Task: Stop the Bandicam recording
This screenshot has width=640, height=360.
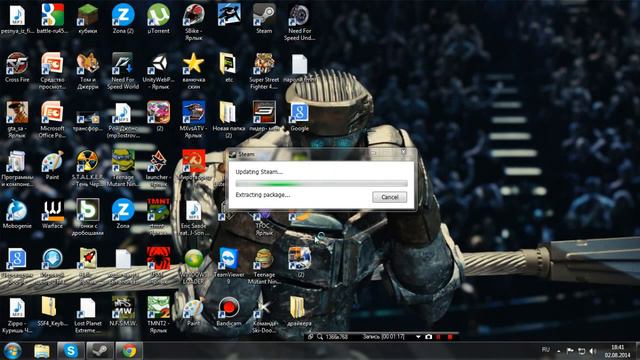Action: 450,337
